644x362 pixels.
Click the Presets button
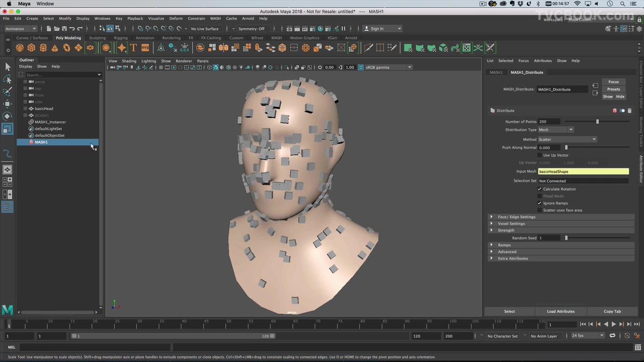pyautogui.click(x=613, y=89)
